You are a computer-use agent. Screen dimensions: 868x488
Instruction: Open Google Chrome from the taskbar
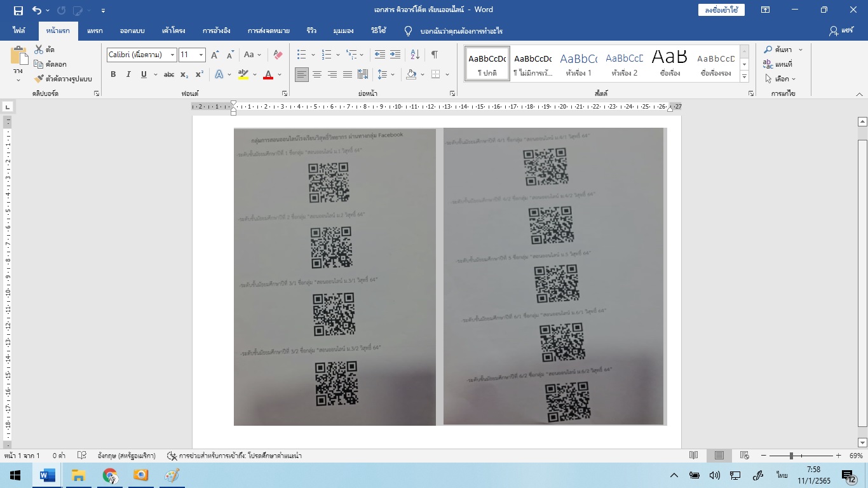coord(110,475)
